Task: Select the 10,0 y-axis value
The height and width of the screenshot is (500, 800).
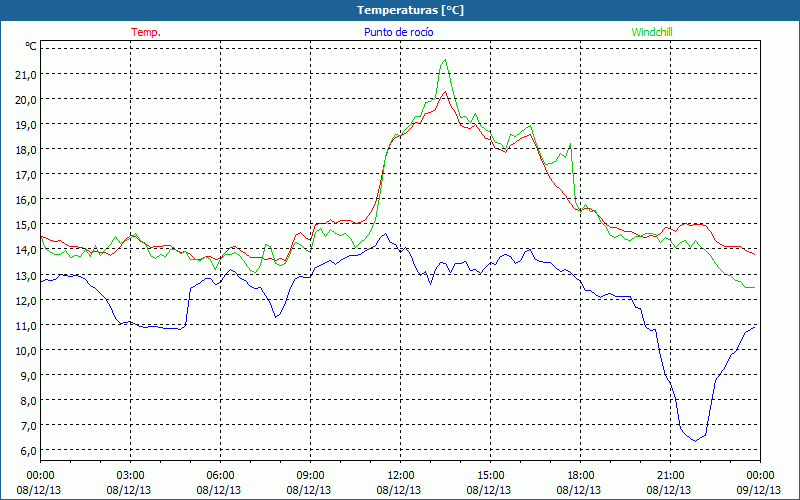Action: (x=26, y=351)
